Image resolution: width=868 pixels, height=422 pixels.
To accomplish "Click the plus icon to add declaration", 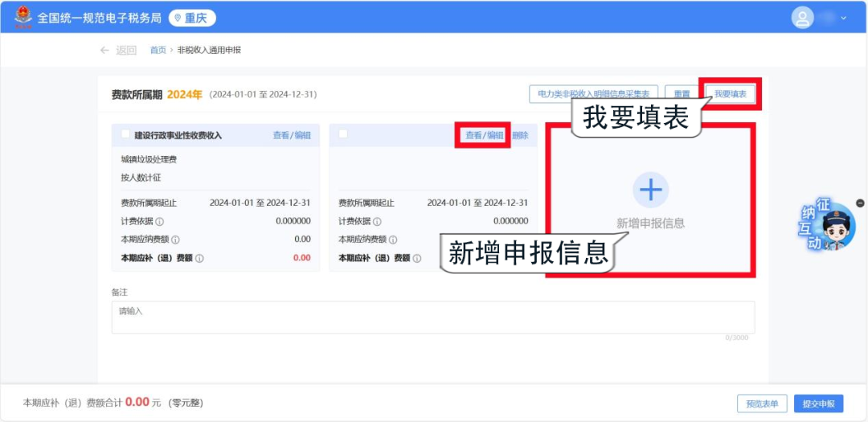I will pyautogui.click(x=650, y=190).
